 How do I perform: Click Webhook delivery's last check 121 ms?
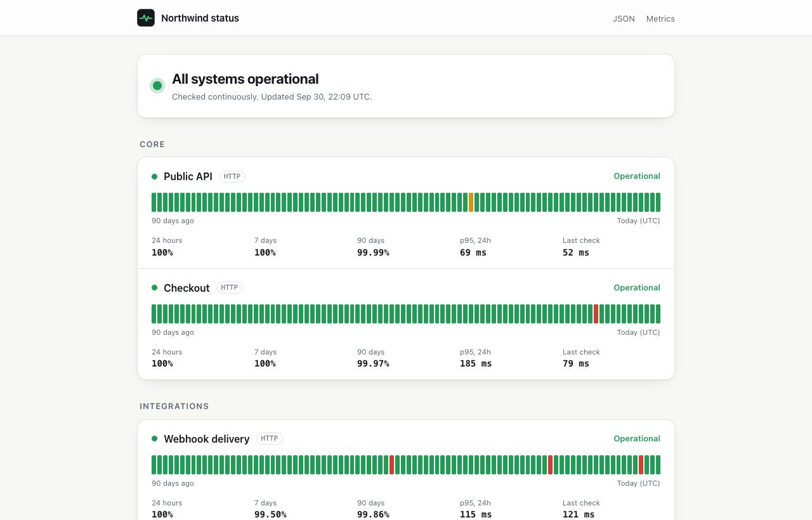[579, 514]
